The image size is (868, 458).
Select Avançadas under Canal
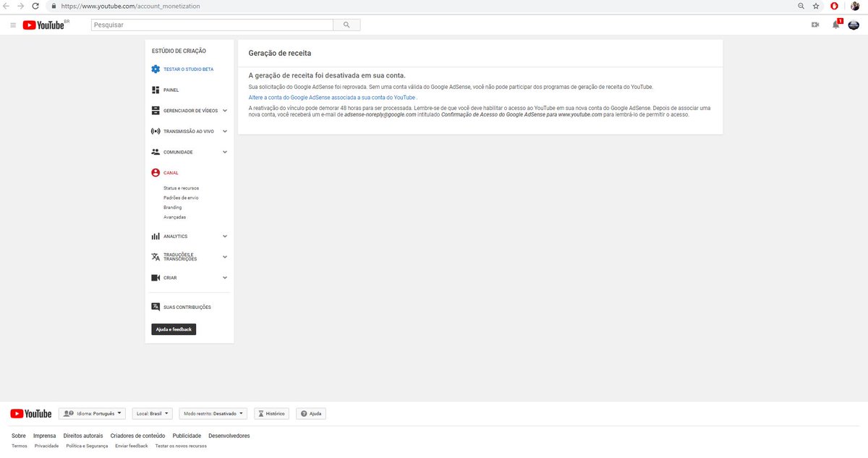click(x=174, y=217)
